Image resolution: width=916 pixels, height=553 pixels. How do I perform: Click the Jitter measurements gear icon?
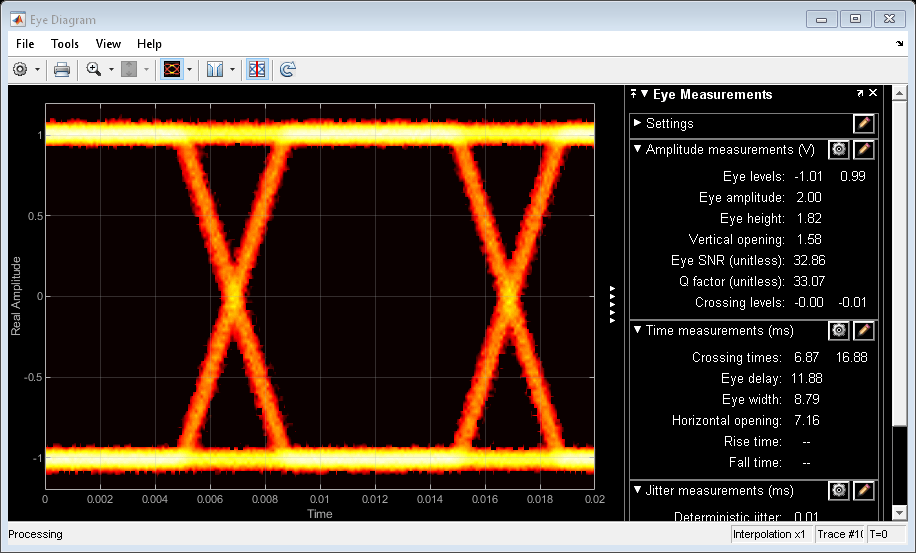click(x=839, y=491)
